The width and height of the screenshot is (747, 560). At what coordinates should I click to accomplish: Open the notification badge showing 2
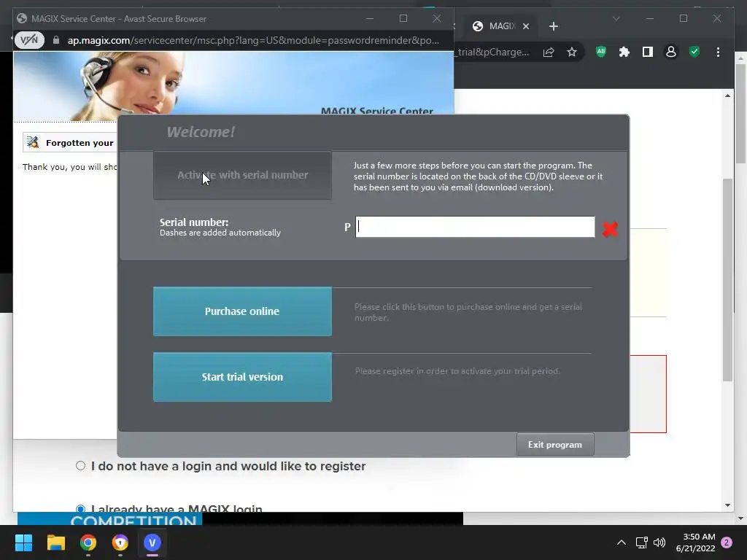727,542
